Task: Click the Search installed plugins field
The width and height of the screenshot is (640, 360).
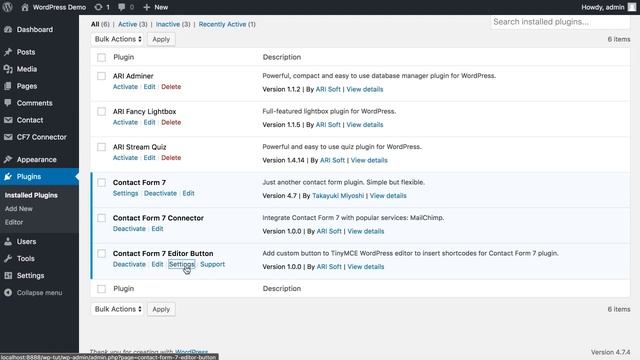Action: pos(560,22)
